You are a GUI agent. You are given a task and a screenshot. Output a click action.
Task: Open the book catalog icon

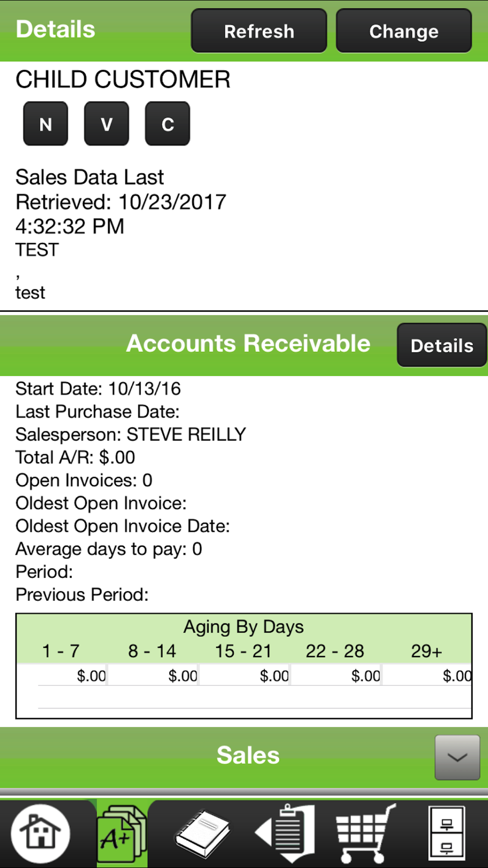point(203,834)
